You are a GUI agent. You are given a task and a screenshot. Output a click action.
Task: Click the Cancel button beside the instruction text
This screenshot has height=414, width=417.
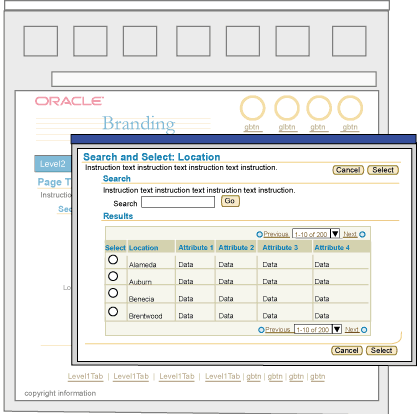tap(348, 170)
